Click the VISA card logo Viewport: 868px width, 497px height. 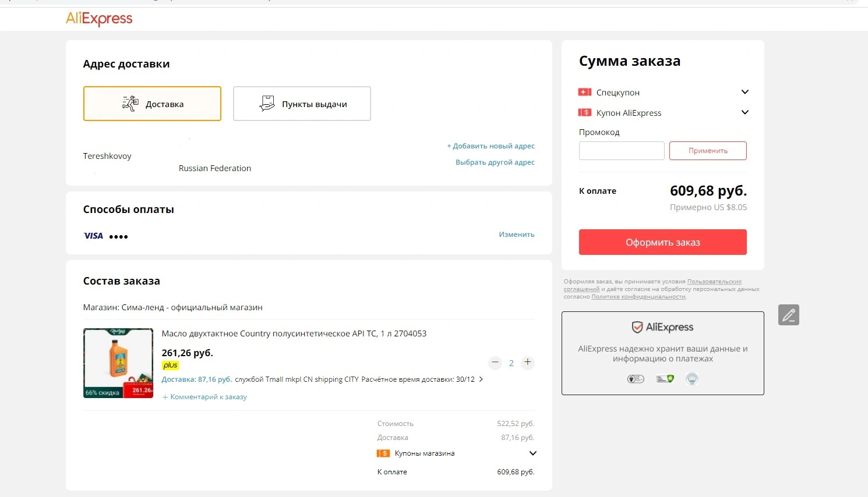pyautogui.click(x=93, y=236)
